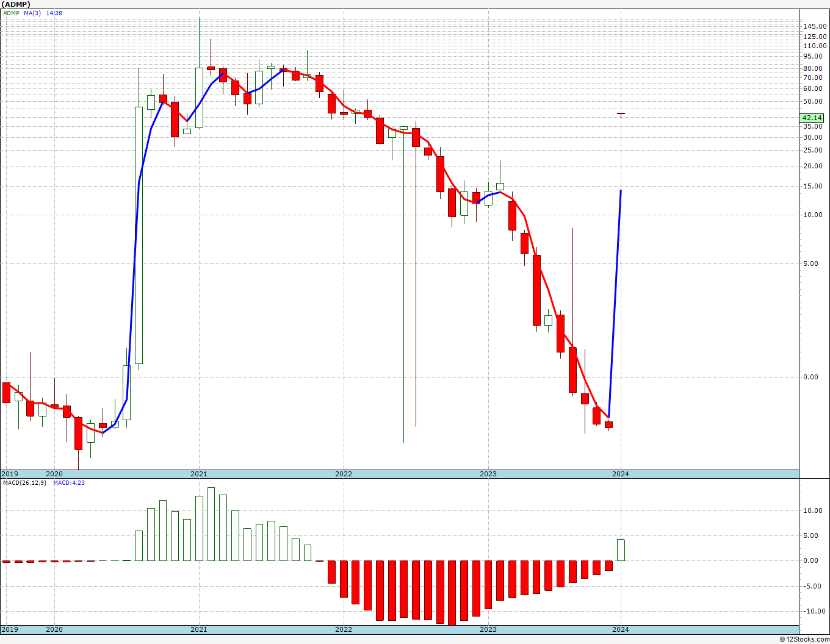Image resolution: width=830 pixels, height=644 pixels.
Task: Click the MA(3) indicator label
Action: coord(32,13)
